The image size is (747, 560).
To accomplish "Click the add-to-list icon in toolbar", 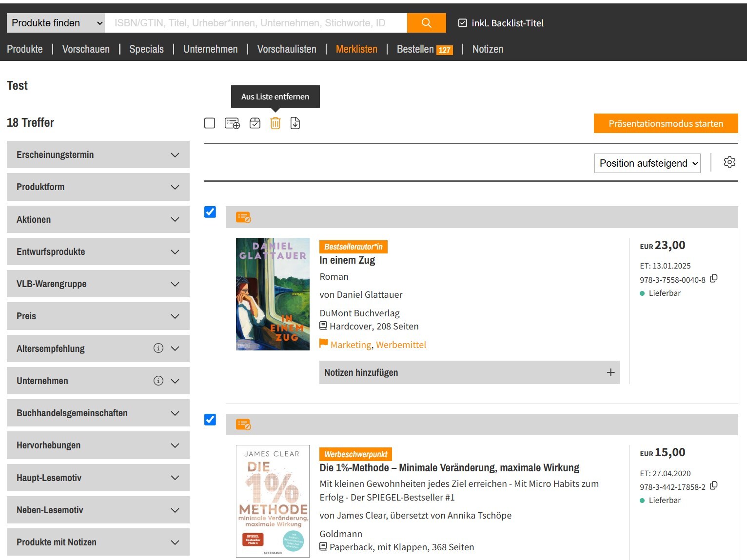I will click(x=232, y=123).
